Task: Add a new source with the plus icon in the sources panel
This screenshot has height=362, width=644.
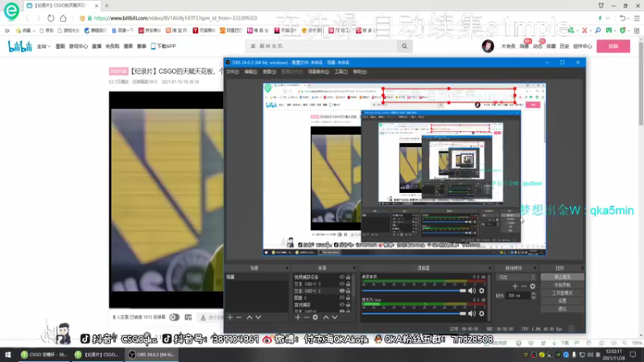Action: [x=298, y=317]
